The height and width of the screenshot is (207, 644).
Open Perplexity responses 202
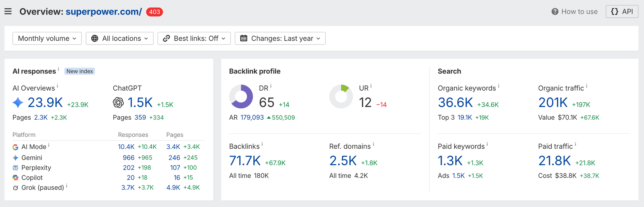point(128,168)
